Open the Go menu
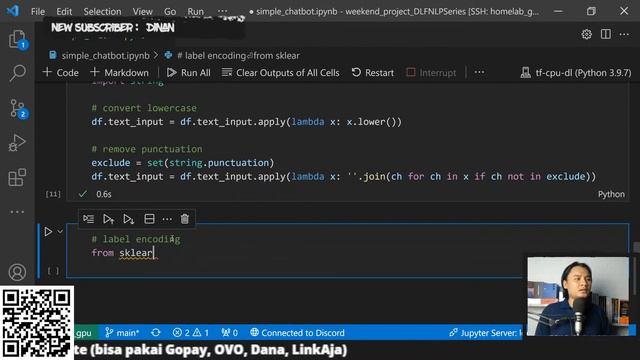640x360 pixels. pyautogui.click(x=170, y=11)
